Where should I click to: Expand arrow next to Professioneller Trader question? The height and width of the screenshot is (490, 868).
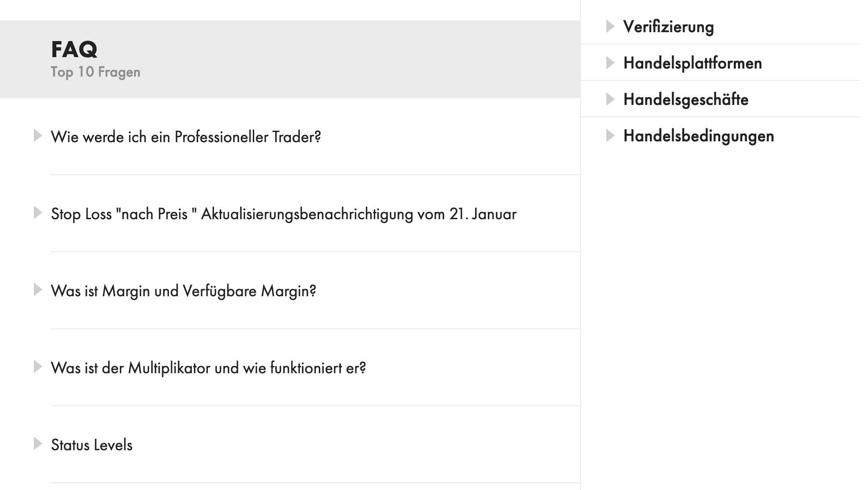(x=38, y=136)
